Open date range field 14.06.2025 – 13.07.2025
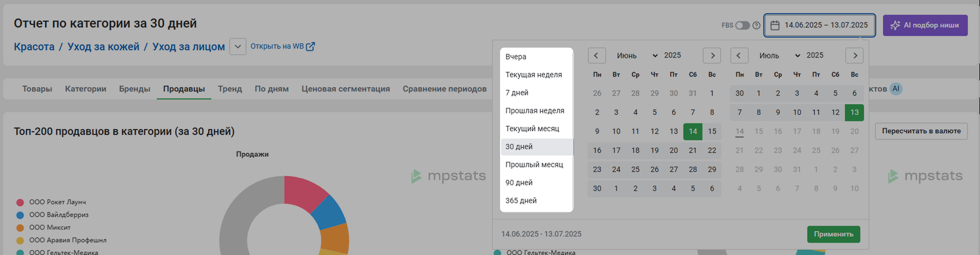The height and width of the screenshot is (255, 980). 819,25
